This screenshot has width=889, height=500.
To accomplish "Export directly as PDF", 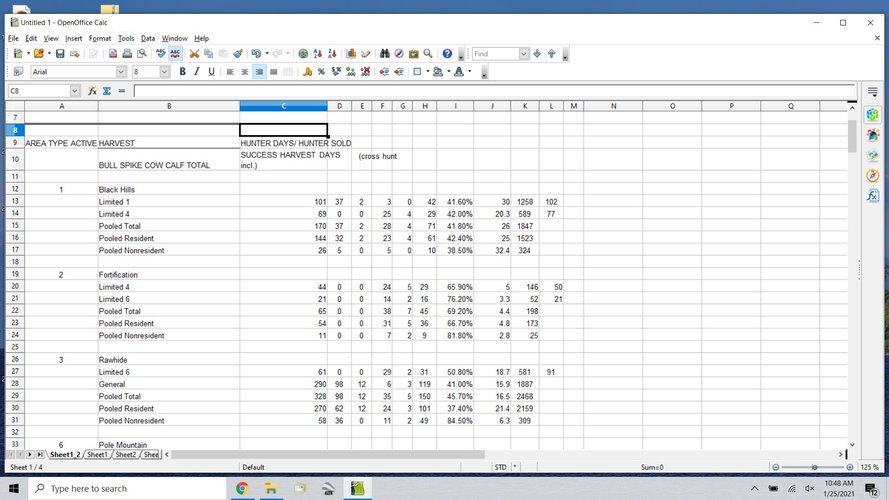I will coord(112,53).
